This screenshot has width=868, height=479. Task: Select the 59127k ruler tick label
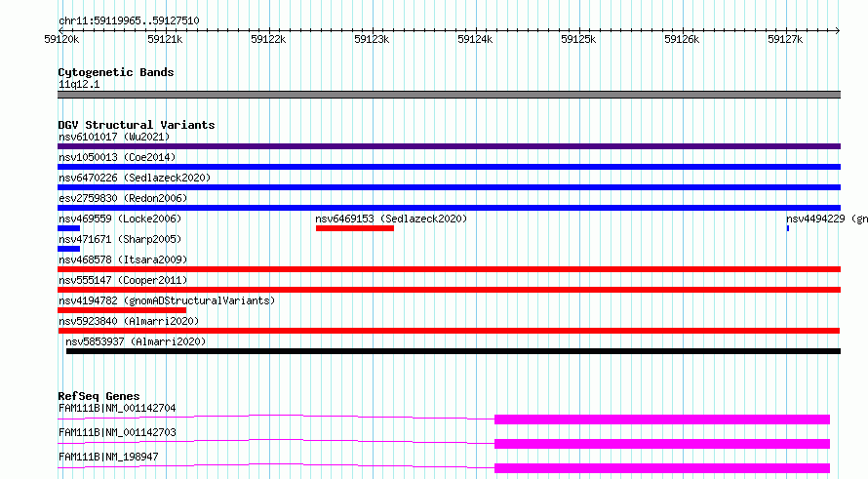[785, 39]
